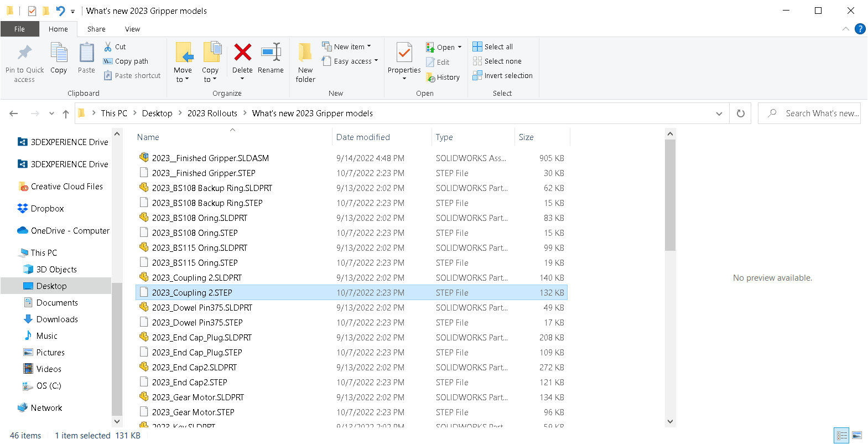Screen dimensions: 868x444
Task: Select 2023_Coupling 2.STEP file
Action: pos(351,293)
